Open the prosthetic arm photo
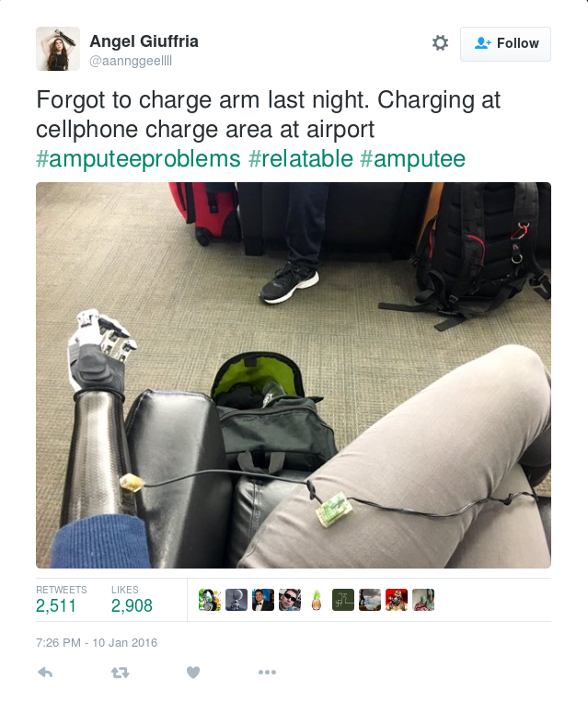588x701 pixels. tap(294, 375)
